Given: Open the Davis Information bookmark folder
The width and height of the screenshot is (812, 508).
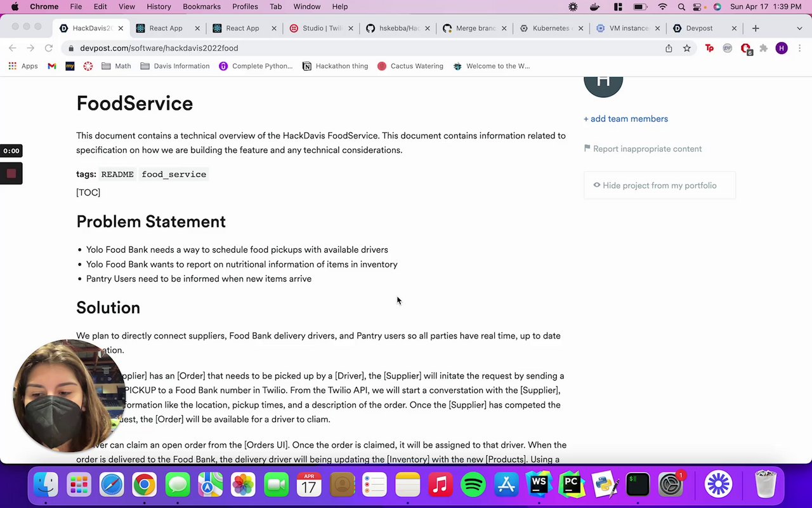Looking at the screenshot, I should tap(175, 66).
